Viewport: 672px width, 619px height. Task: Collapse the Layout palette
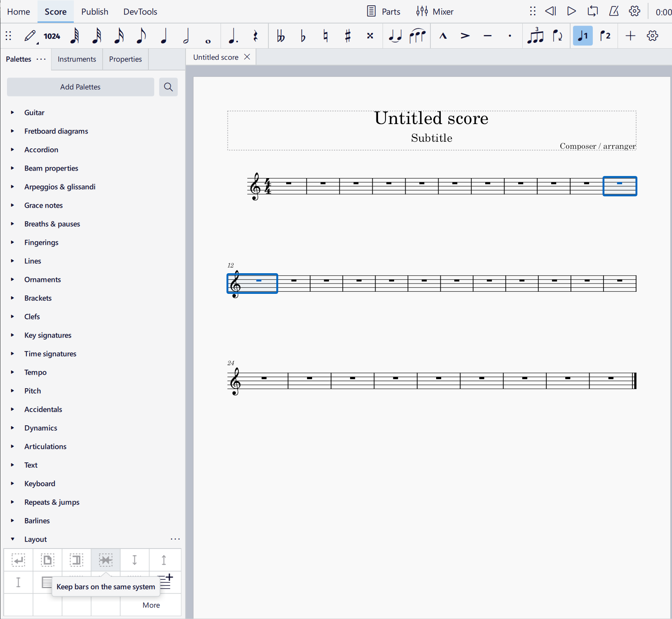pyautogui.click(x=12, y=539)
